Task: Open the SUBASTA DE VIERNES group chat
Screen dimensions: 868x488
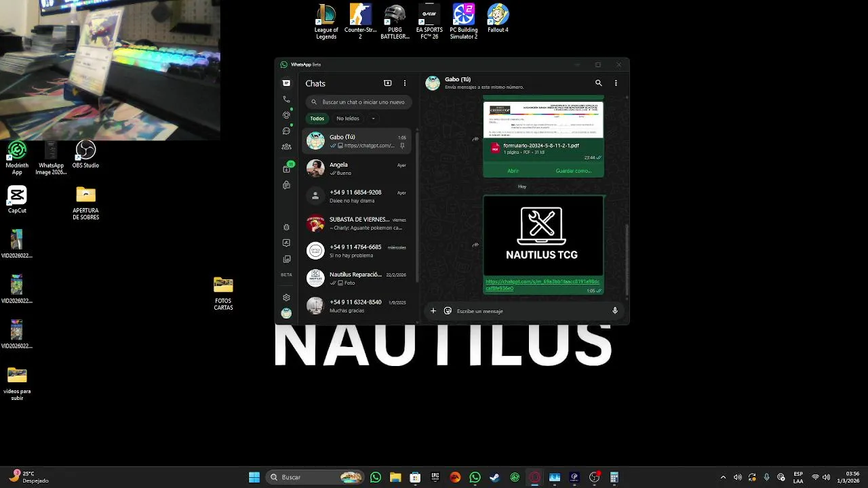Action: [358, 224]
